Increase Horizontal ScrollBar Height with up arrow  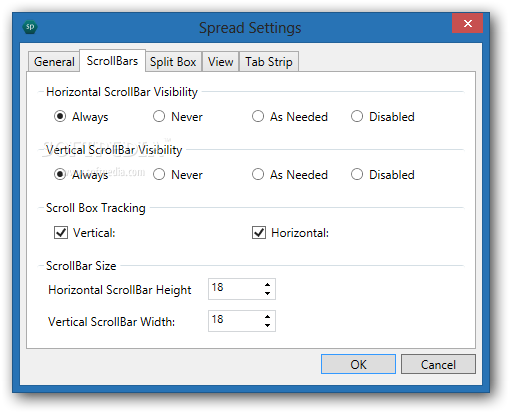(267, 285)
